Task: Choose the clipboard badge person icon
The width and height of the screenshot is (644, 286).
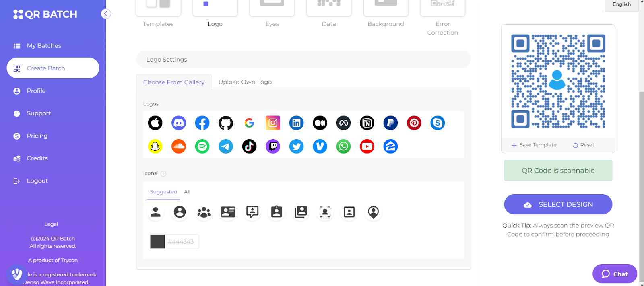Action: [277, 212]
